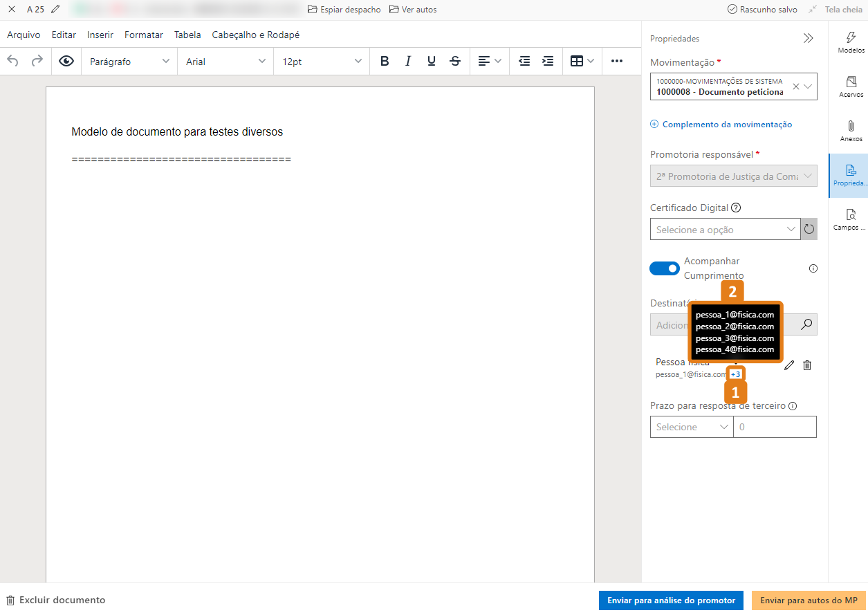Click the +3 badge to view additional emails
868x615 pixels.
pos(735,374)
